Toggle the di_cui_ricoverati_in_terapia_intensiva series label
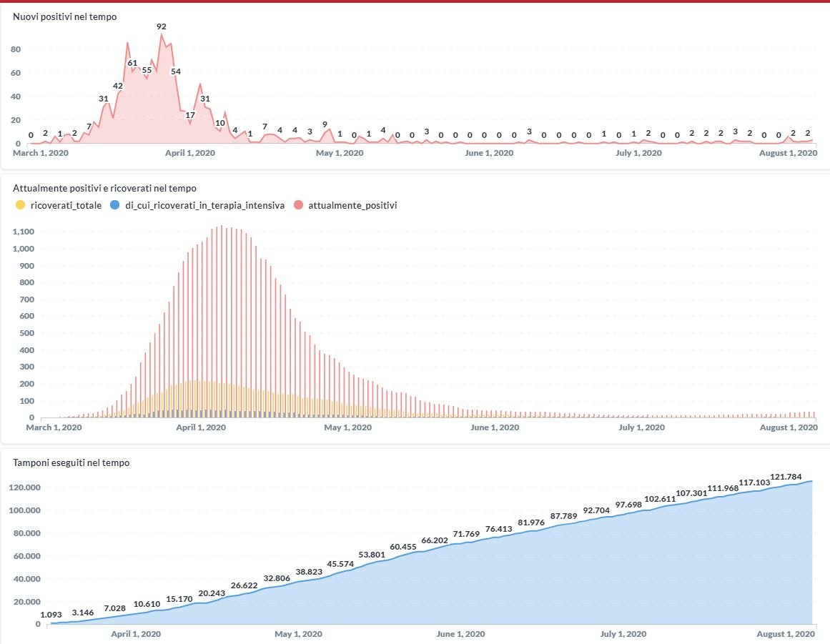The image size is (830, 644). pyautogui.click(x=204, y=205)
